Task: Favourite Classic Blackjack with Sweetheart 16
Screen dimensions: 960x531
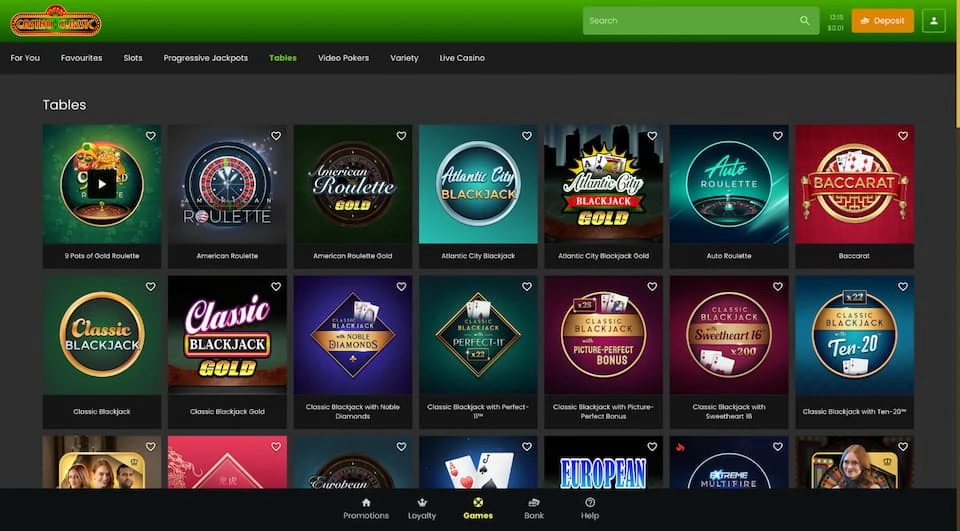Action: [778, 287]
